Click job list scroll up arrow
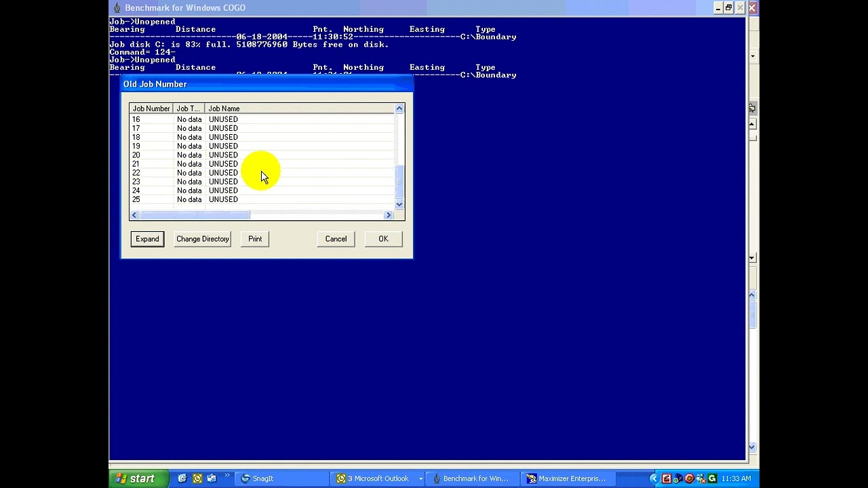 (x=399, y=108)
